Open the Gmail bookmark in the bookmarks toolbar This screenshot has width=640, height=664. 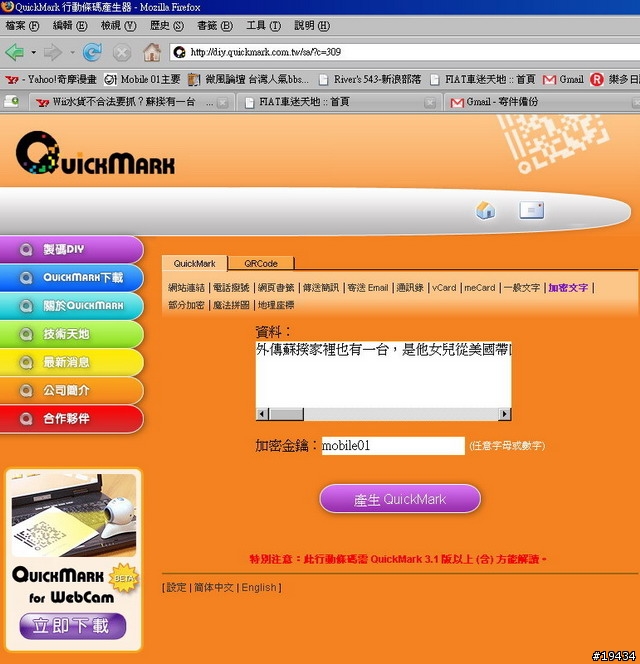point(563,80)
